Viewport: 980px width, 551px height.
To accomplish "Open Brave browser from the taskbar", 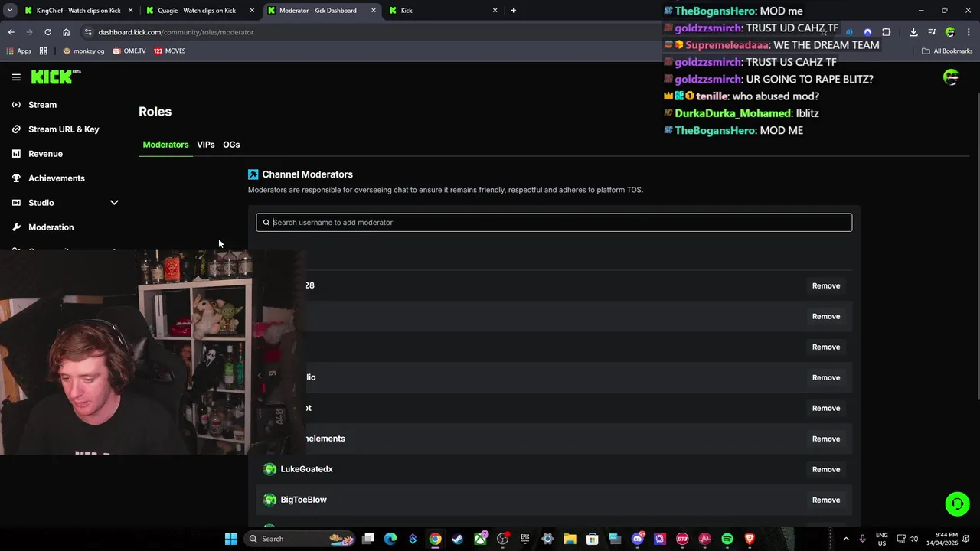I will click(x=750, y=539).
